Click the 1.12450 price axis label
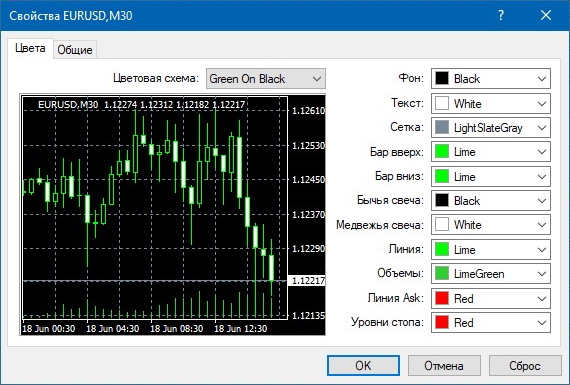570x385 pixels. (308, 180)
